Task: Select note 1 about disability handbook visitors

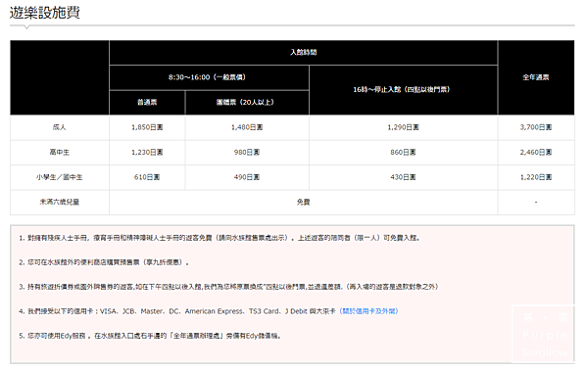Action: [220, 238]
